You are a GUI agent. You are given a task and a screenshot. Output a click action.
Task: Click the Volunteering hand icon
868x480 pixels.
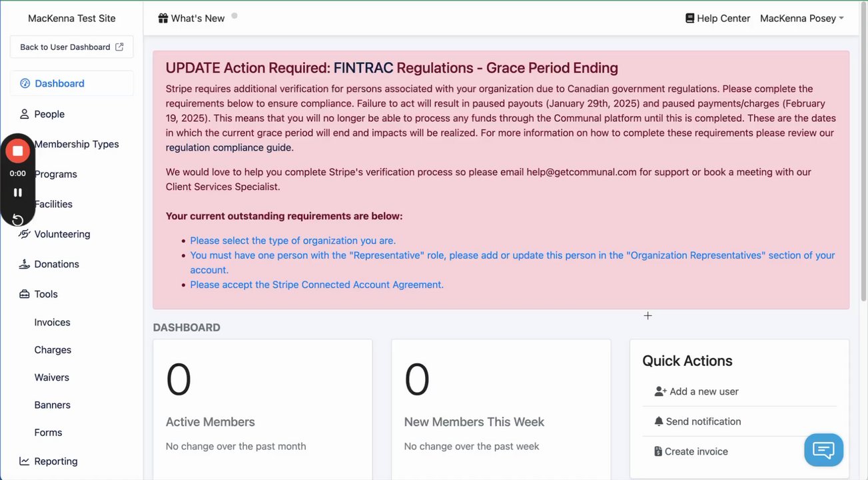(x=25, y=234)
